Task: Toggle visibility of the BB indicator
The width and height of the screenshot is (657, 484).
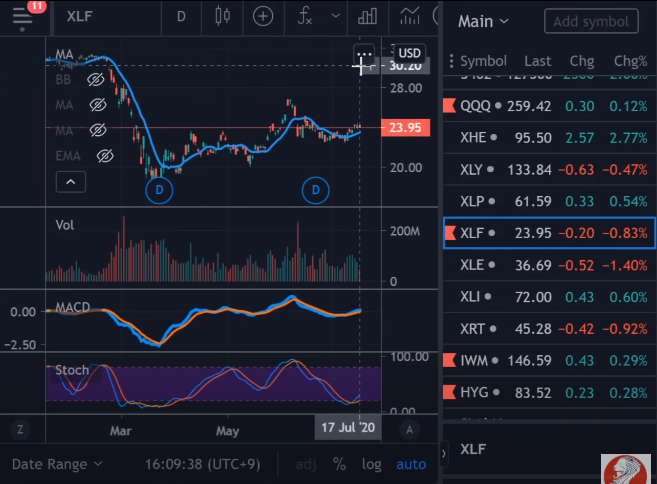Action: pyautogui.click(x=96, y=79)
